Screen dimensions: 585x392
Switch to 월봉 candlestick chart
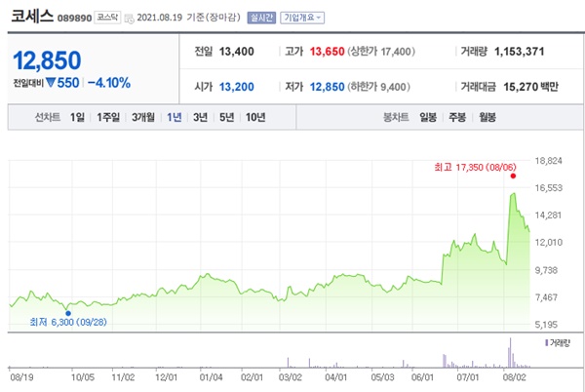[487, 117]
